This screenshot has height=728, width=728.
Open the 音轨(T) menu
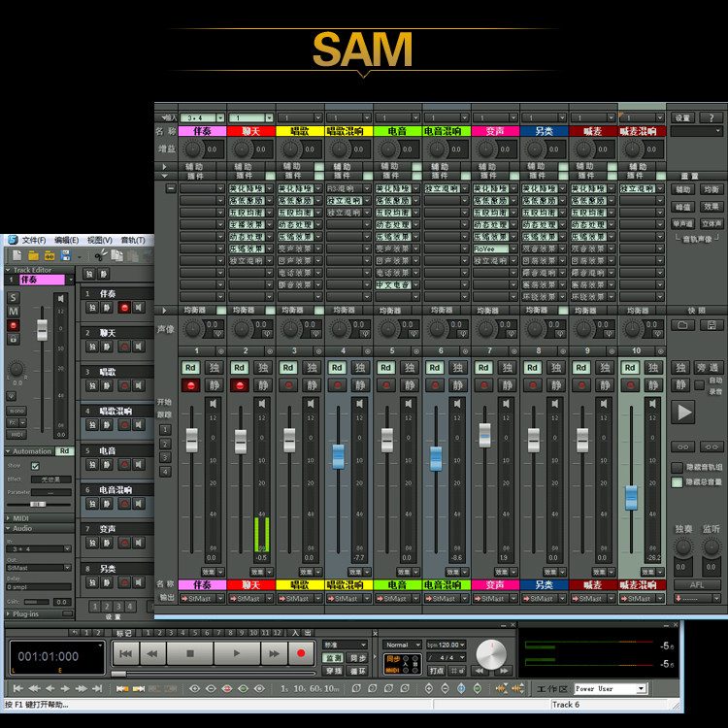133,240
